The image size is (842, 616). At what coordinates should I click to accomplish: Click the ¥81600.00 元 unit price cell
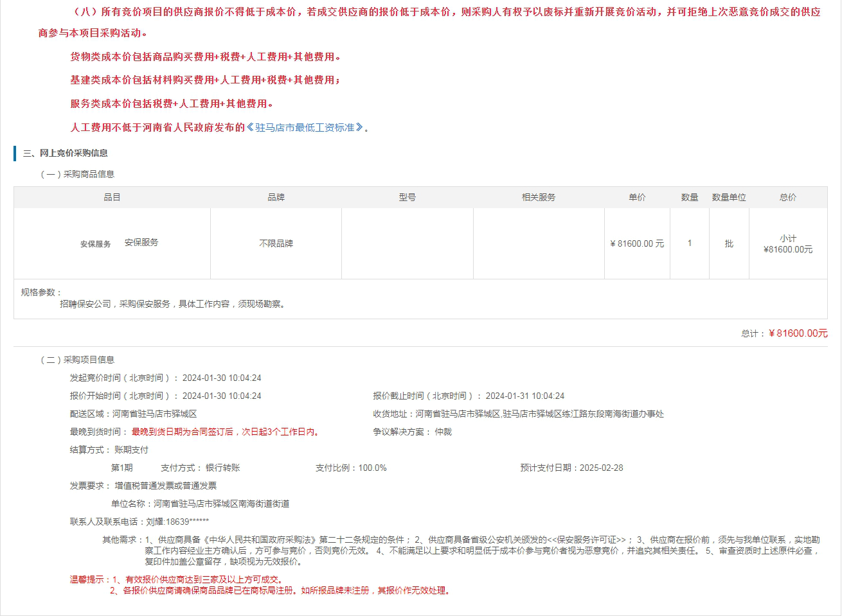tap(637, 243)
